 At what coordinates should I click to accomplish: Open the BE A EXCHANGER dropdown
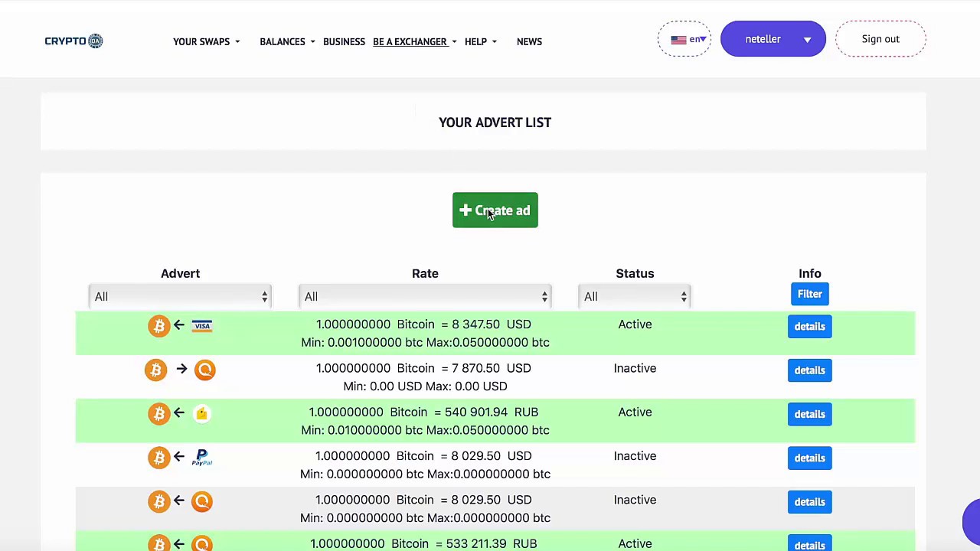(x=414, y=41)
